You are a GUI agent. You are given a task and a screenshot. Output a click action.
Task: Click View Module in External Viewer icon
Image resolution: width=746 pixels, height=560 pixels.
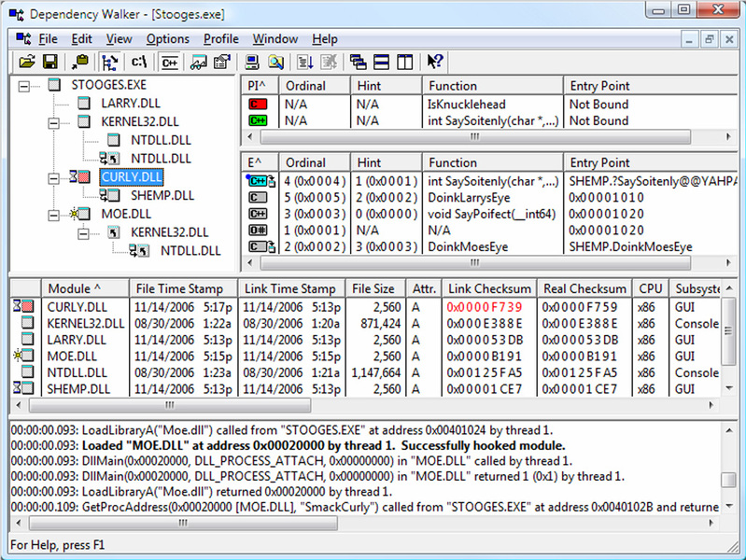[199, 63]
